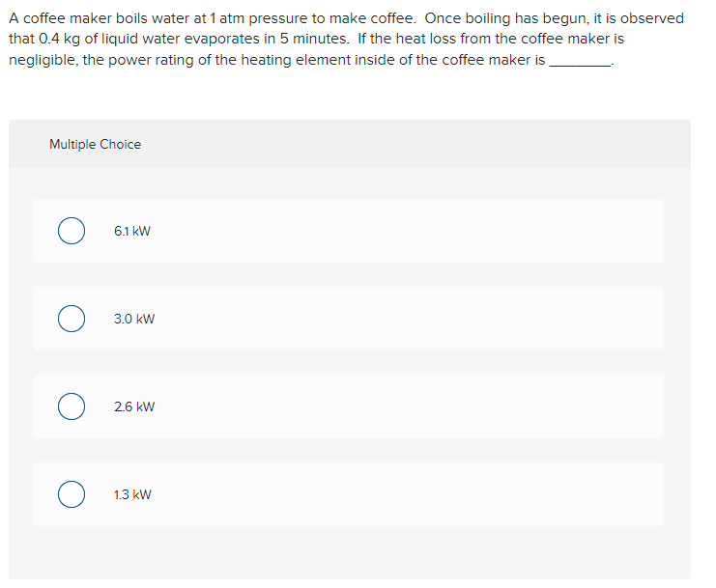The height and width of the screenshot is (588, 716).
Task: Choose the 3.0 kW radio option
Action: [72, 319]
